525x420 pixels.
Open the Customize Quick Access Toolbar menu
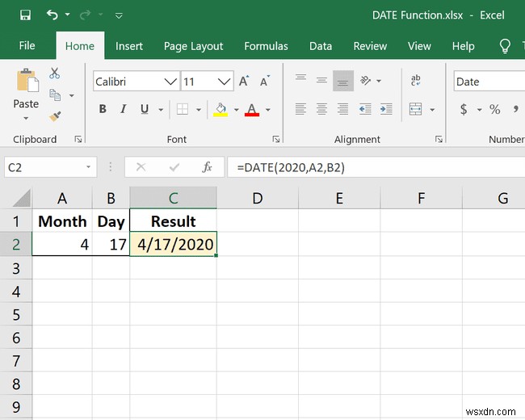[x=119, y=15]
